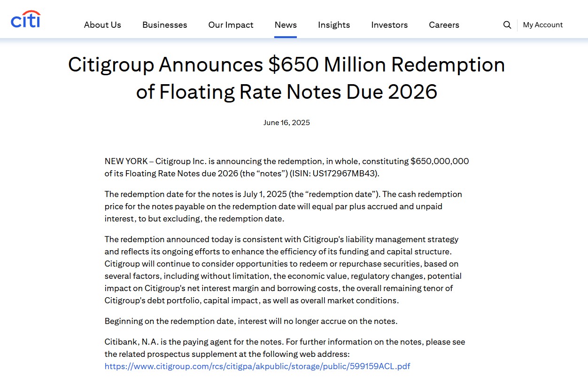Select Businesses in the navigation bar
This screenshot has width=588, height=379.
165,25
